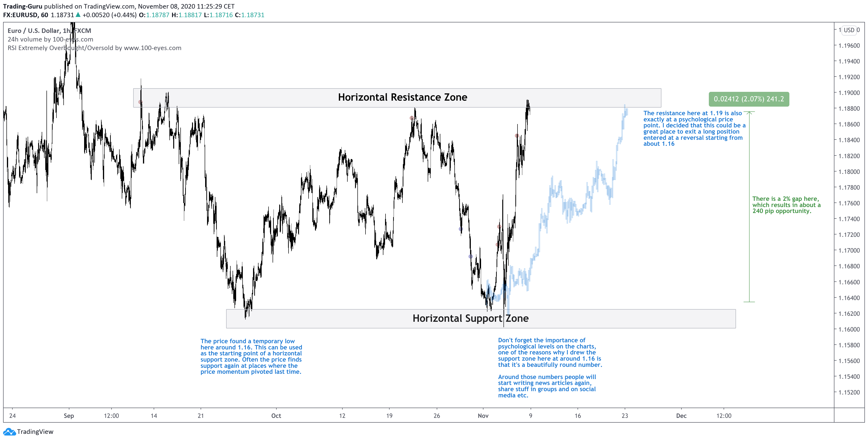The height and width of the screenshot is (441, 868).
Task: Click the 1.17000 price axis label
Action: [849, 250]
